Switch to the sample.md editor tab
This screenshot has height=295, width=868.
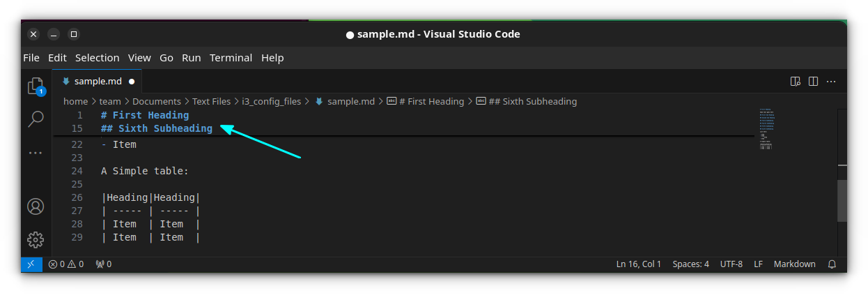pos(98,81)
